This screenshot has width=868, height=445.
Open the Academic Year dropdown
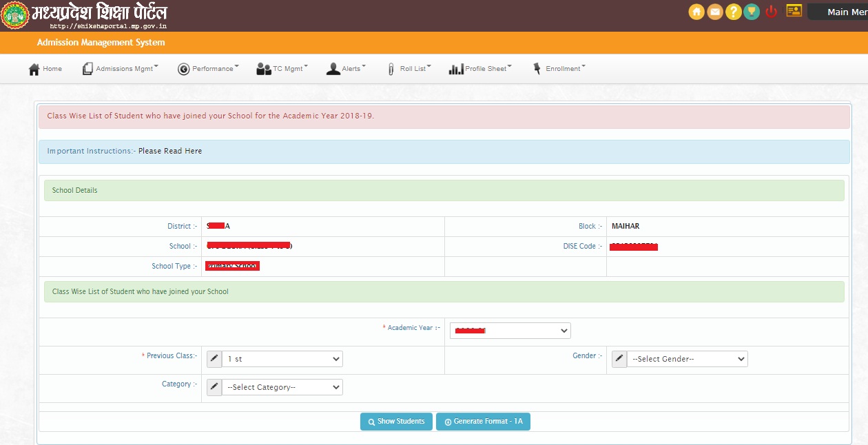pos(510,331)
